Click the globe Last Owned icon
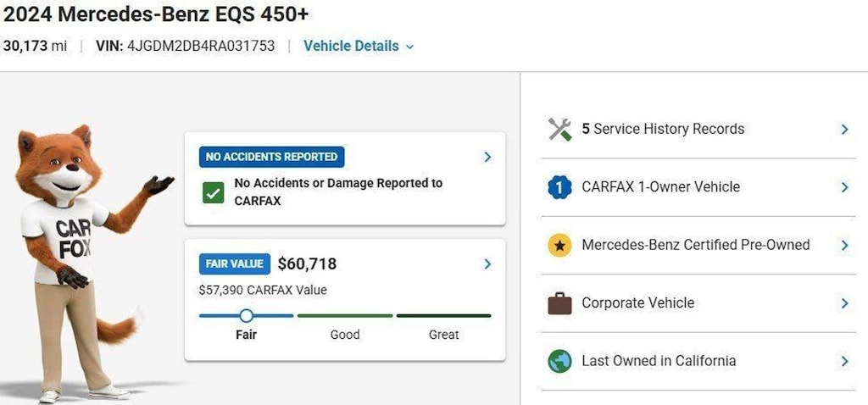The width and height of the screenshot is (868, 405). pyautogui.click(x=559, y=361)
